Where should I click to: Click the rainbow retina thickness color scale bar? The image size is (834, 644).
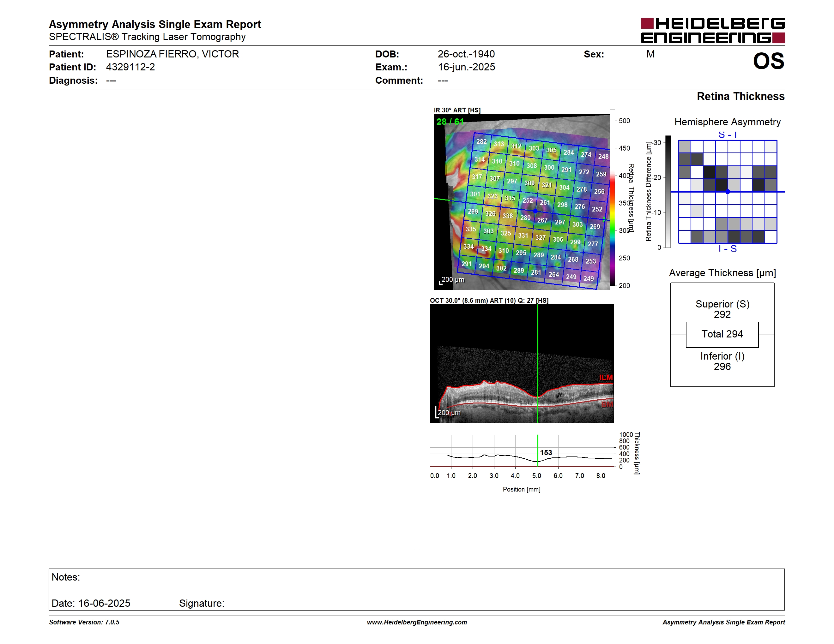(612, 198)
